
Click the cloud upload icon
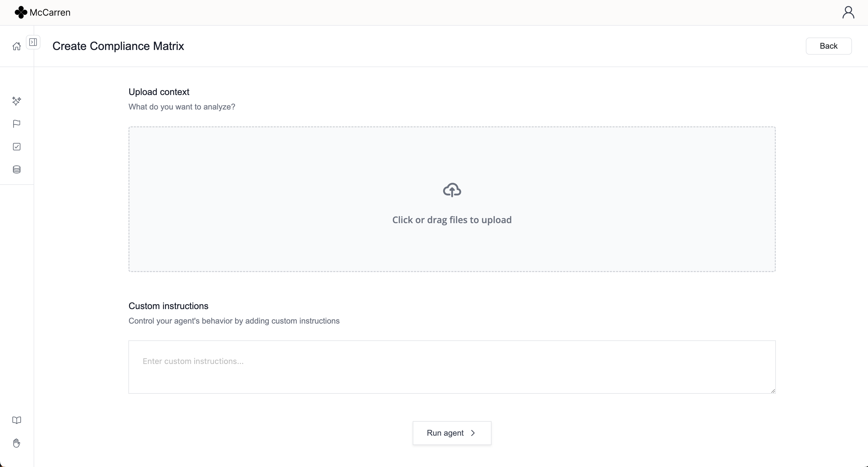click(x=452, y=190)
